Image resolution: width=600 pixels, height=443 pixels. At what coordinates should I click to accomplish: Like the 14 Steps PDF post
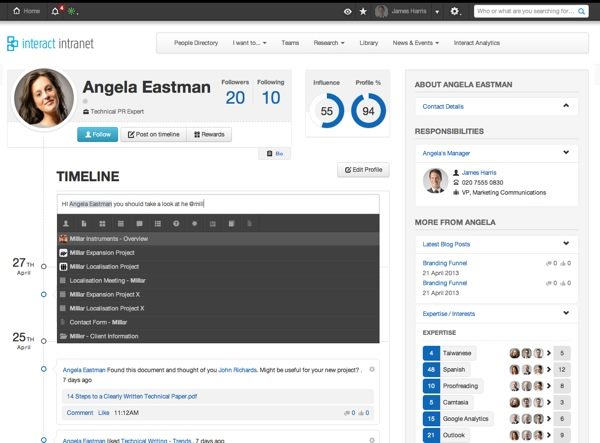(x=103, y=413)
